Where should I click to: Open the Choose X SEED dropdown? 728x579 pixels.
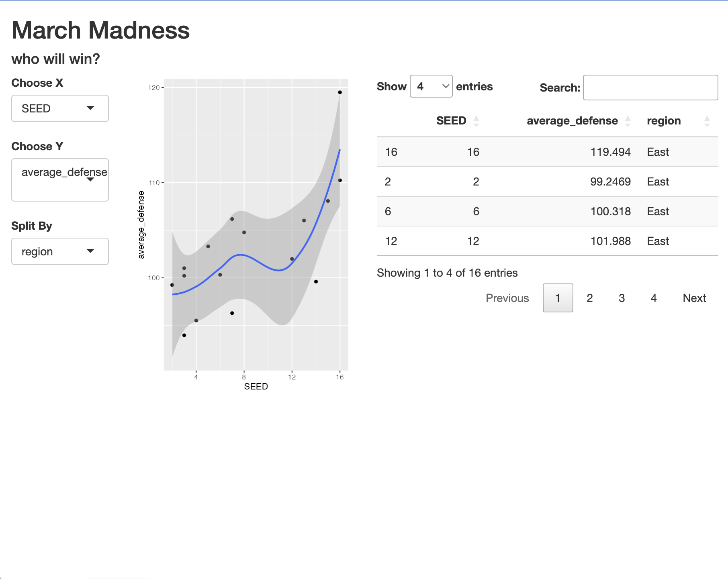point(60,108)
